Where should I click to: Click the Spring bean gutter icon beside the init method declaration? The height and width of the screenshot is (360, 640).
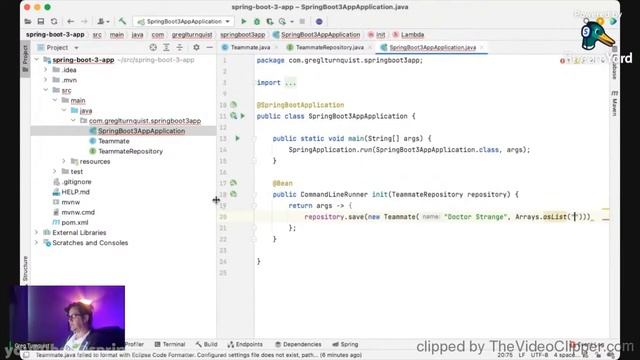tap(233, 194)
